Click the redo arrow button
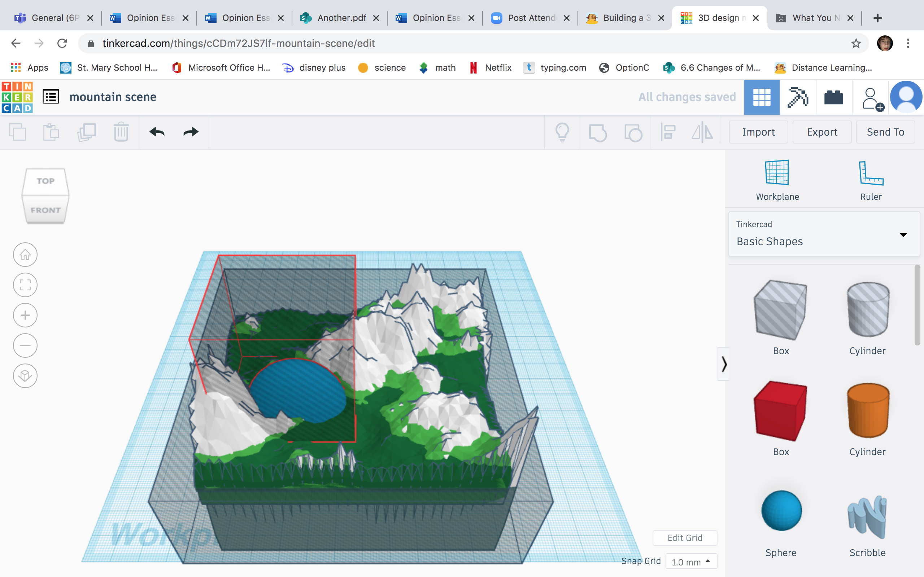This screenshot has width=924, height=577. pos(190,132)
